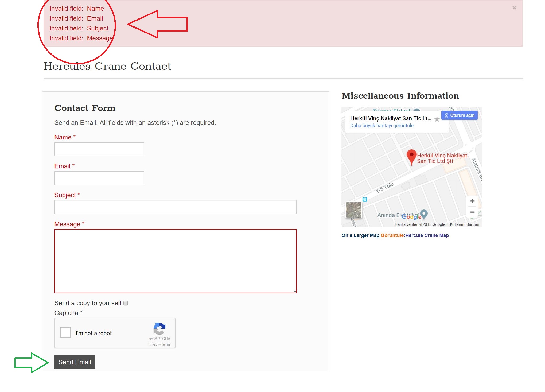Zoom out on the map with minus
This screenshot has height=392, width=545.
coord(472,212)
